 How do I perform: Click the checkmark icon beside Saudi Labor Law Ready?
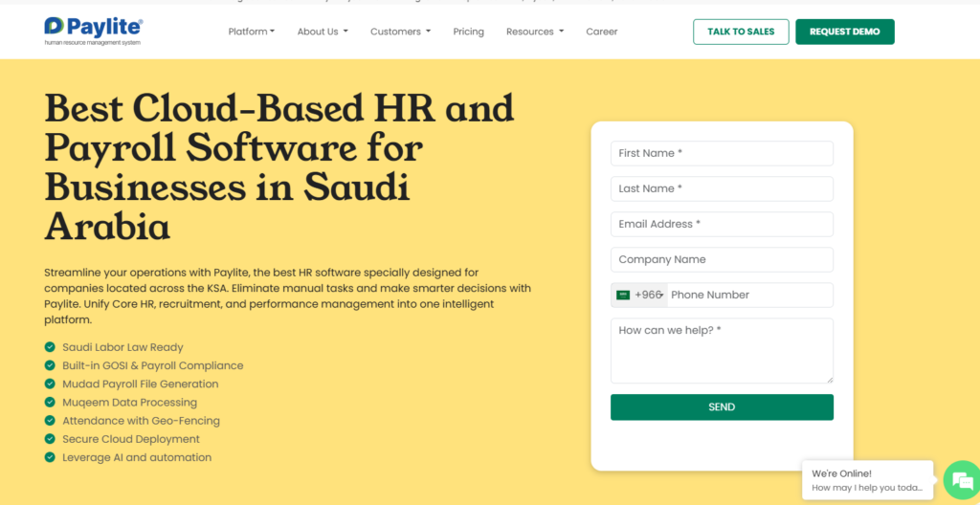pos(50,347)
